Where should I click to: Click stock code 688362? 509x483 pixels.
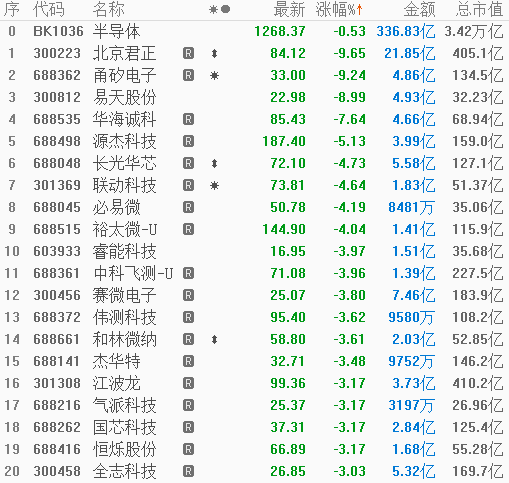pyautogui.click(x=57, y=75)
